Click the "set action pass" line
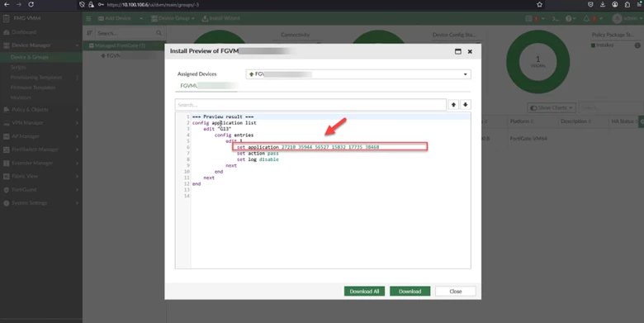The width and height of the screenshot is (644, 323). [x=258, y=154]
